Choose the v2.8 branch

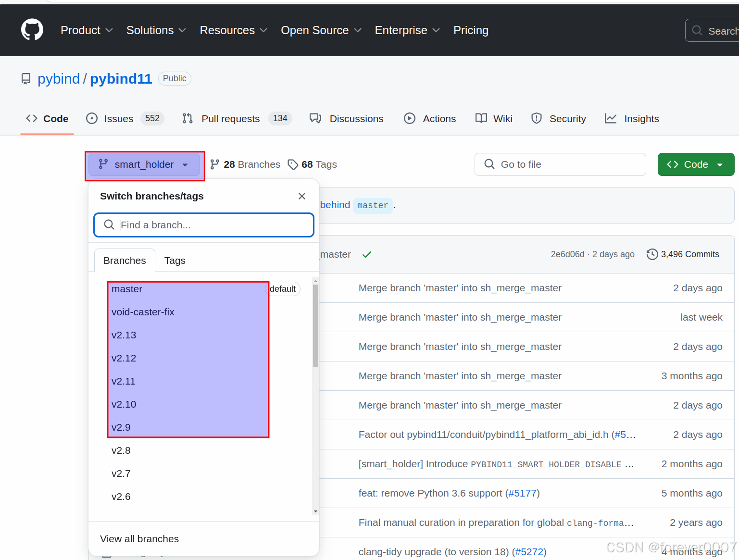(121, 450)
